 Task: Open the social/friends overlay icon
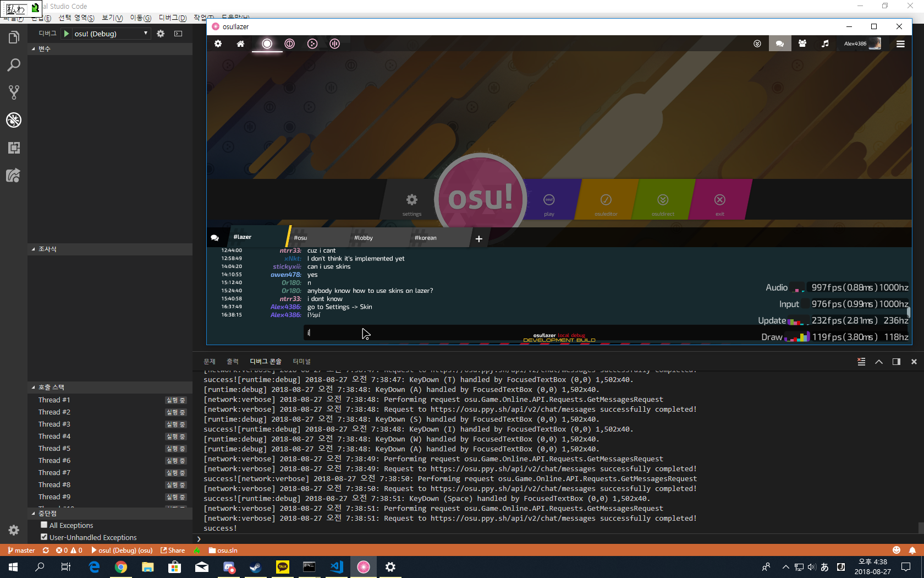pyautogui.click(x=802, y=43)
